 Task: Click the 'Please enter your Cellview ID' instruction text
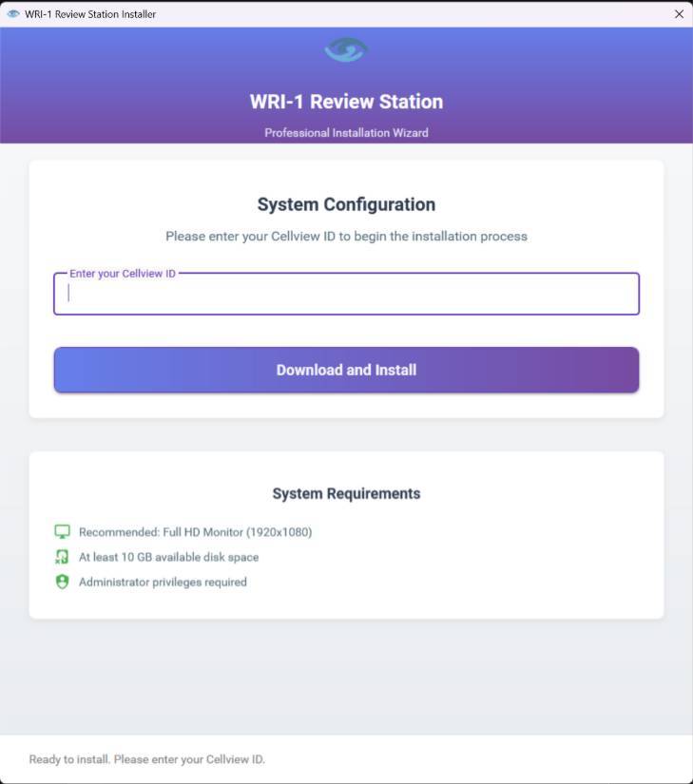(x=346, y=236)
